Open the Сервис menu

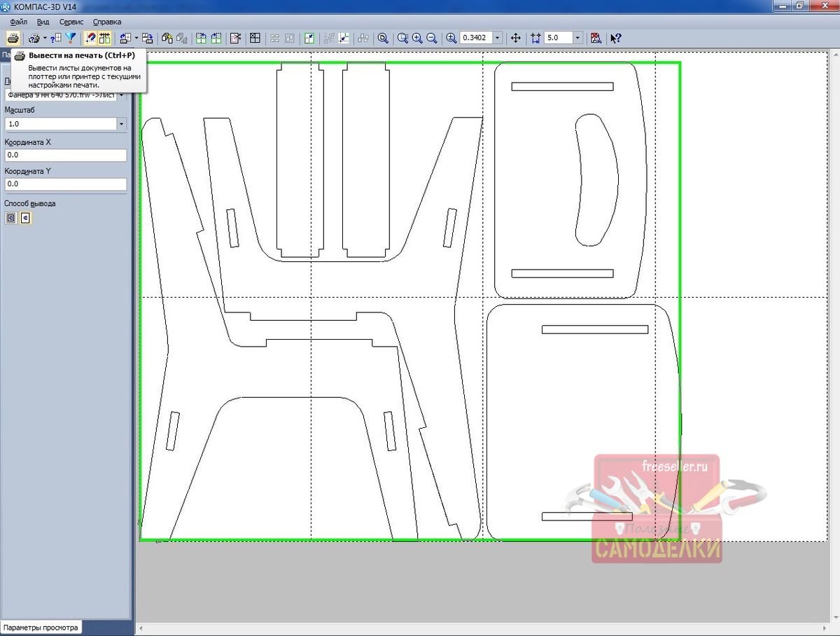coord(71,22)
